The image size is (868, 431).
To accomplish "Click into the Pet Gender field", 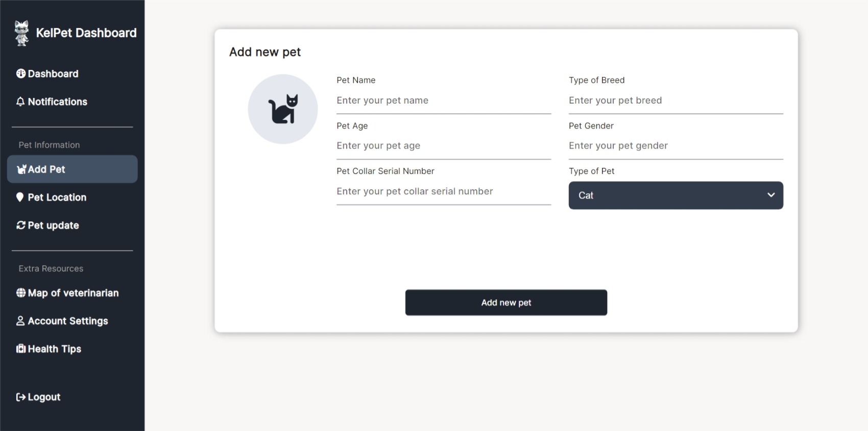I will click(x=676, y=146).
